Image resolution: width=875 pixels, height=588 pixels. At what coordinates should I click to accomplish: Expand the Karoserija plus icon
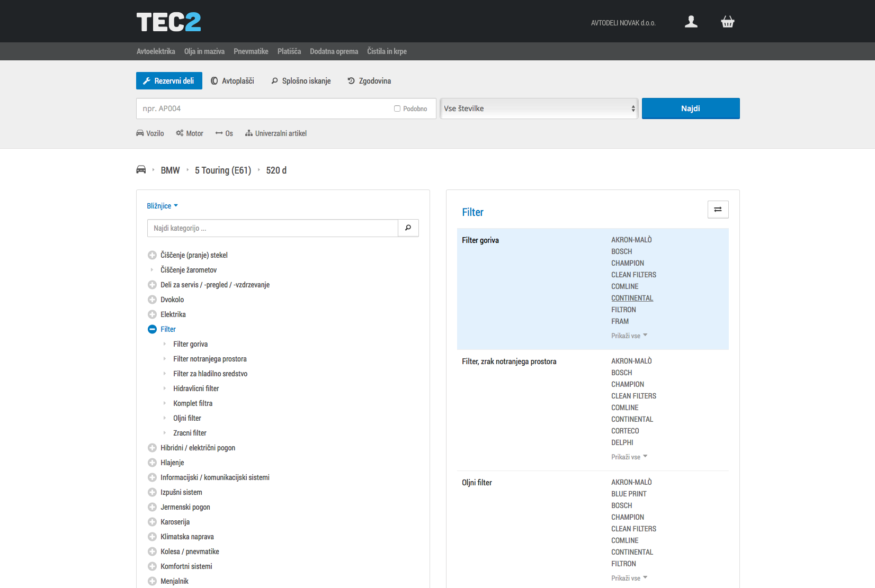pyautogui.click(x=152, y=522)
